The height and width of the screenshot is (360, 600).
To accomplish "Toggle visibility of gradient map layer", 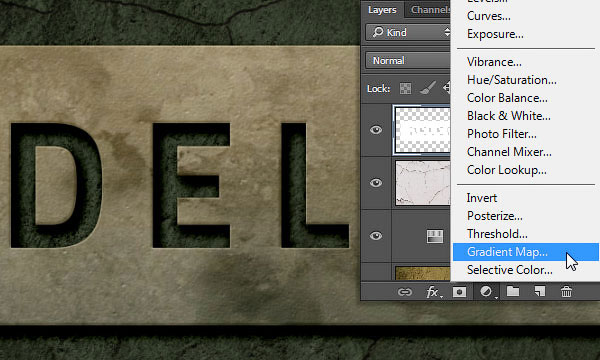I will [x=376, y=236].
